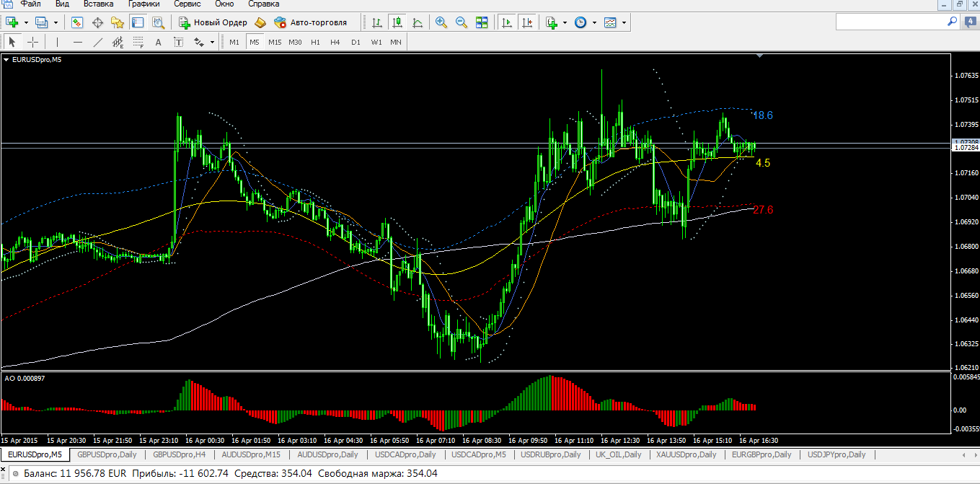Screen dimensions: 980x484
Task: Switch chart to Line chart
Action: click(x=417, y=22)
